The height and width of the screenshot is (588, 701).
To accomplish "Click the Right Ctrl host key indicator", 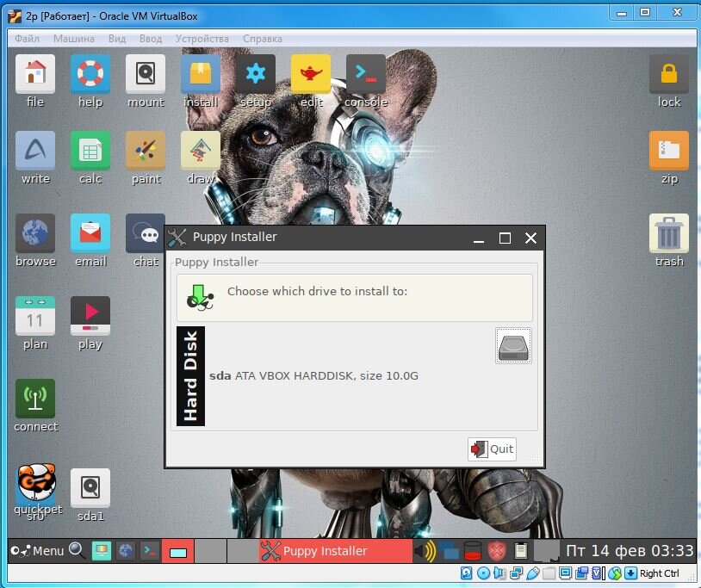I will 660,573.
